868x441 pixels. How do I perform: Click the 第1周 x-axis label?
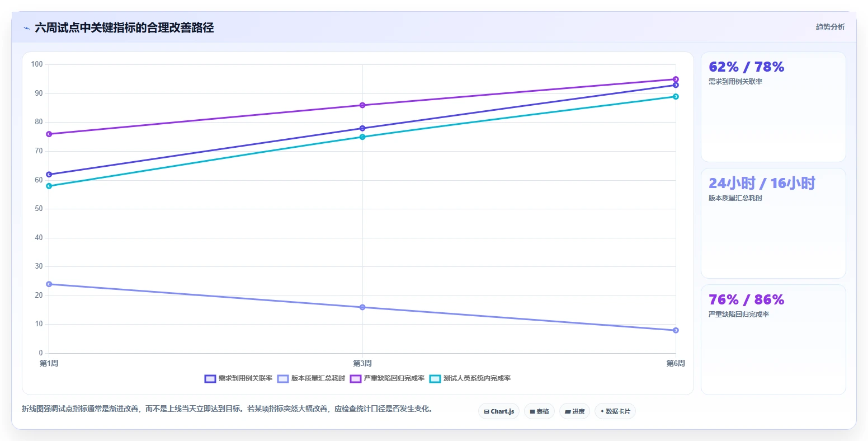pos(49,364)
